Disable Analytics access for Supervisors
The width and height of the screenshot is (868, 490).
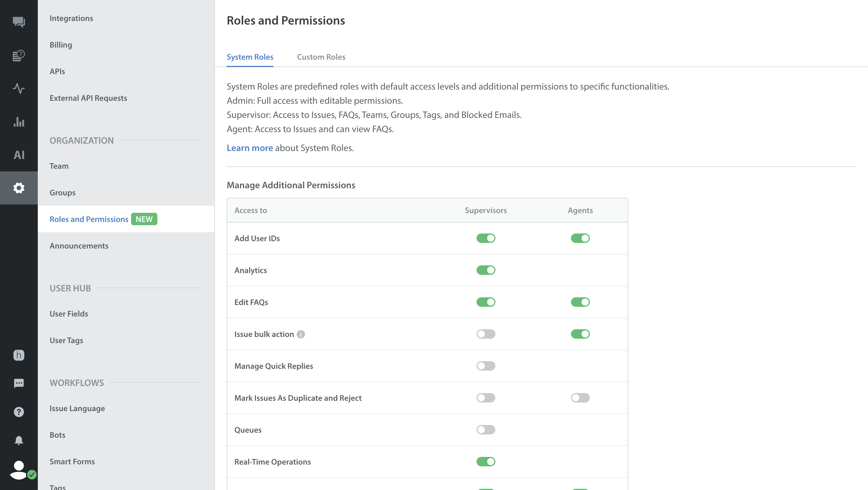click(x=486, y=270)
